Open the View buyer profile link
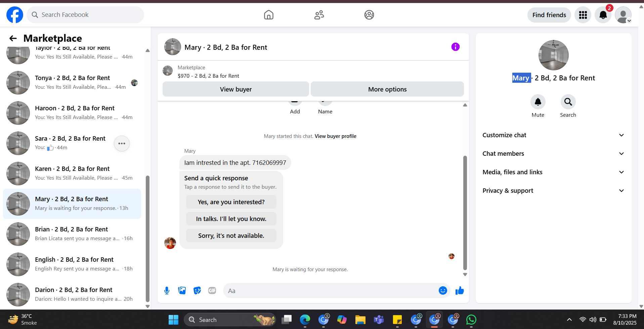The height and width of the screenshot is (329, 644). [335, 136]
